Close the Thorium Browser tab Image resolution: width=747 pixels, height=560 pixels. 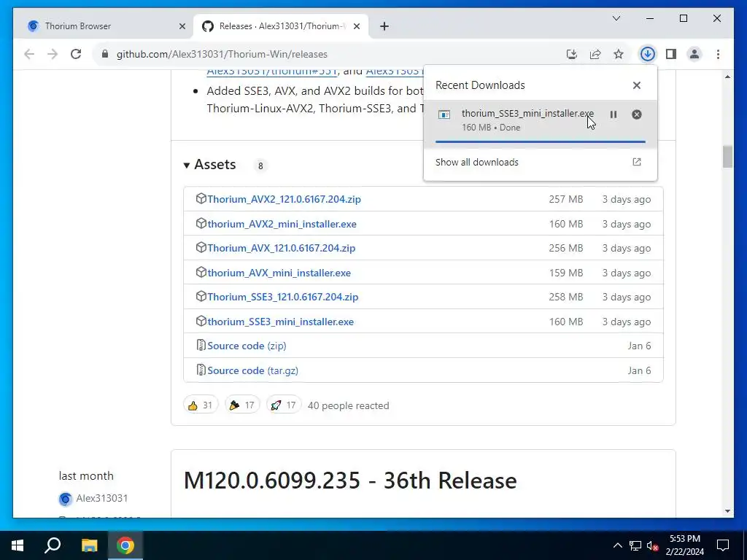click(182, 26)
